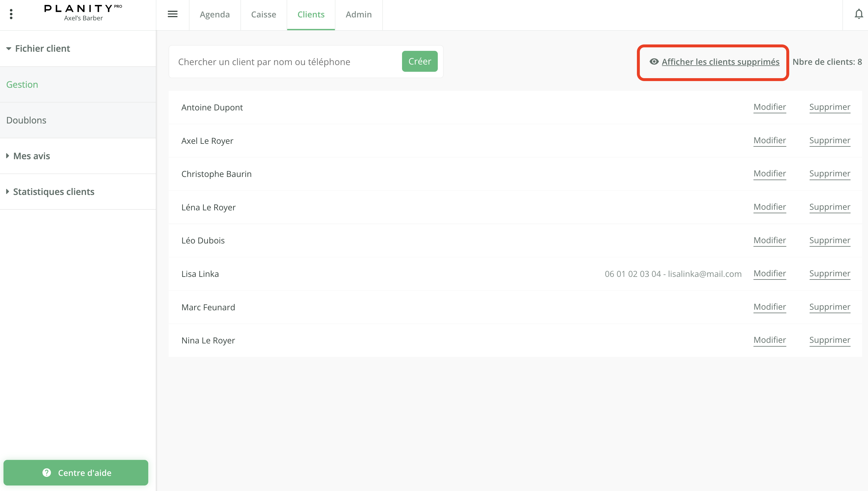This screenshot has height=491, width=868.
Task: Click the question mark help icon
Action: [47, 472]
